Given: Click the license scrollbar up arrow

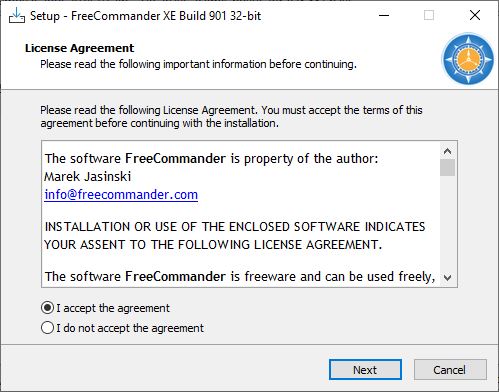Looking at the screenshot, I should [x=448, y=152].
